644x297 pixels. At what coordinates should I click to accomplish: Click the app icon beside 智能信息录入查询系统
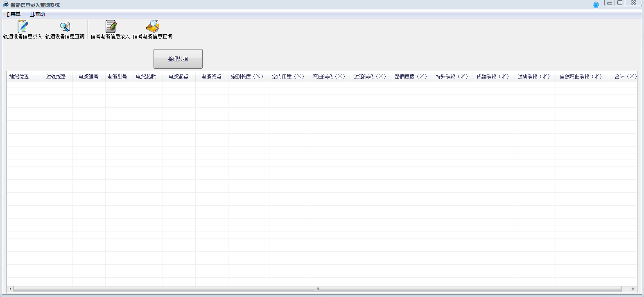point(6,5)
